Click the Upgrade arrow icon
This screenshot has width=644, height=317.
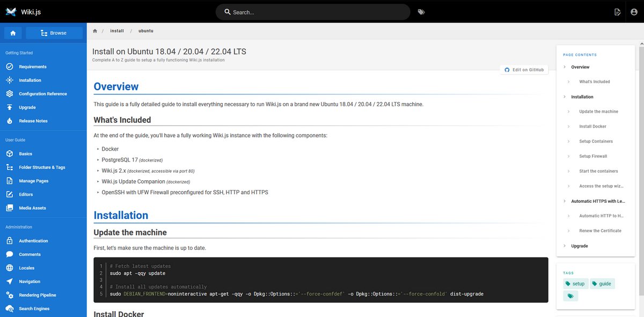9,107
